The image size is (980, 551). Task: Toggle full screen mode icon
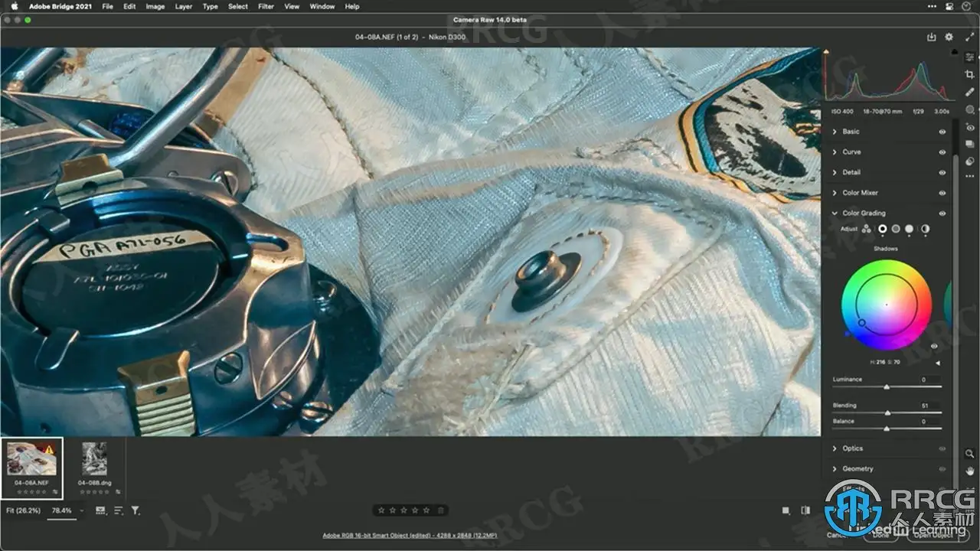click(x=969, y=37)
